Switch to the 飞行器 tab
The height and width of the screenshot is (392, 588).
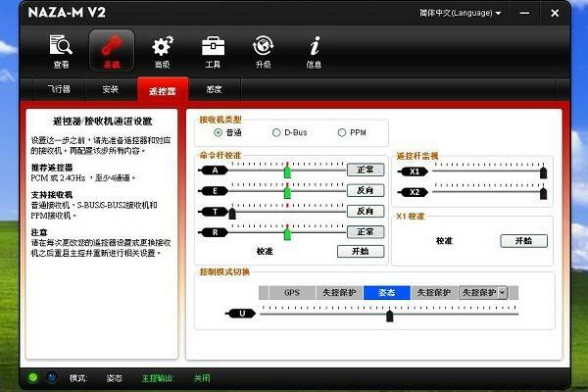click(x=59, y=89)
